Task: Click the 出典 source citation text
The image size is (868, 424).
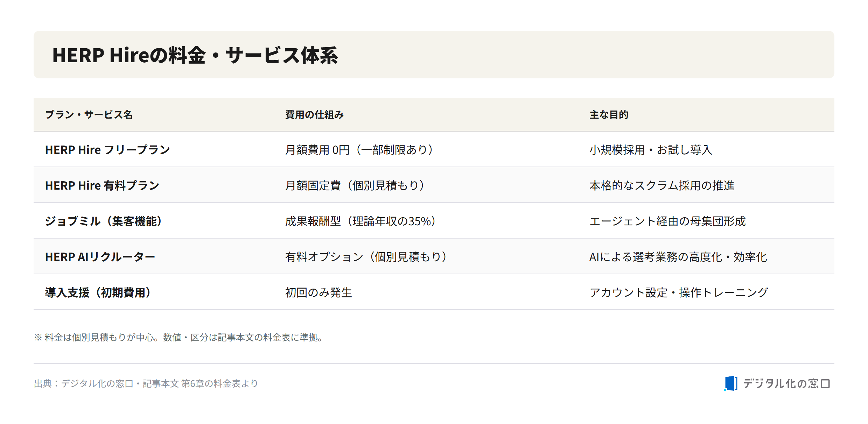Action: click(x=146, y=384)
